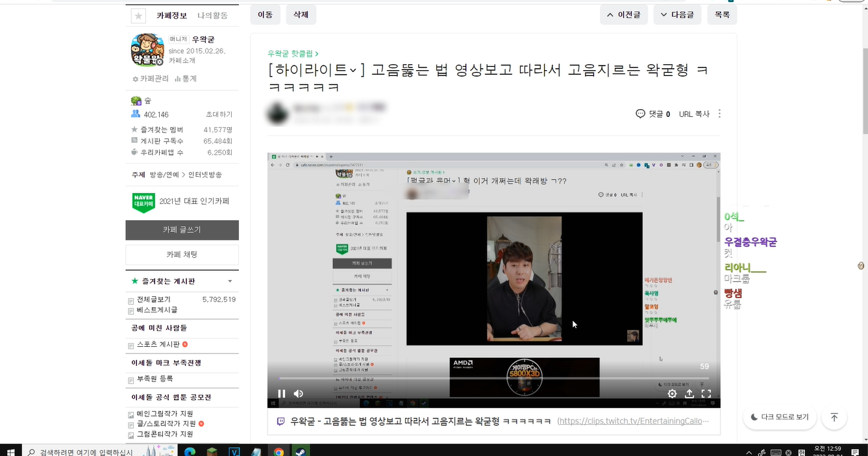Screen dimensions: 868x456
Task: Enter fullscreen in the video player
Action: pos(706,394)
